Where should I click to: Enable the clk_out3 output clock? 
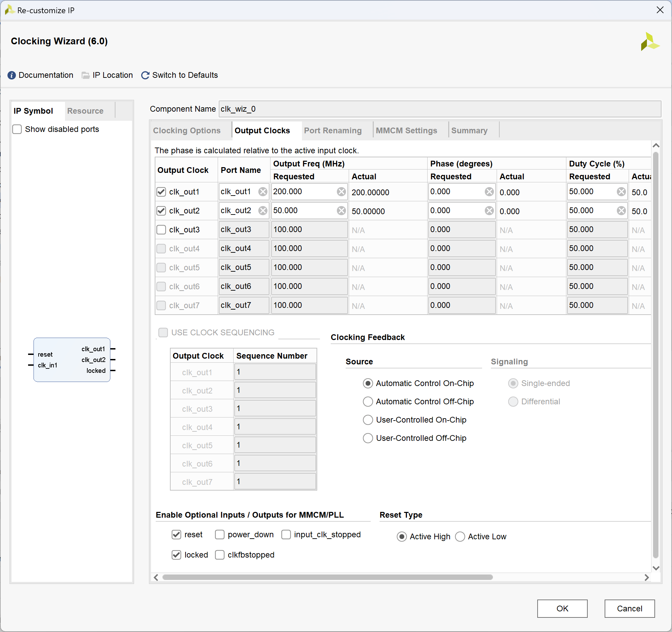point(161,230)
